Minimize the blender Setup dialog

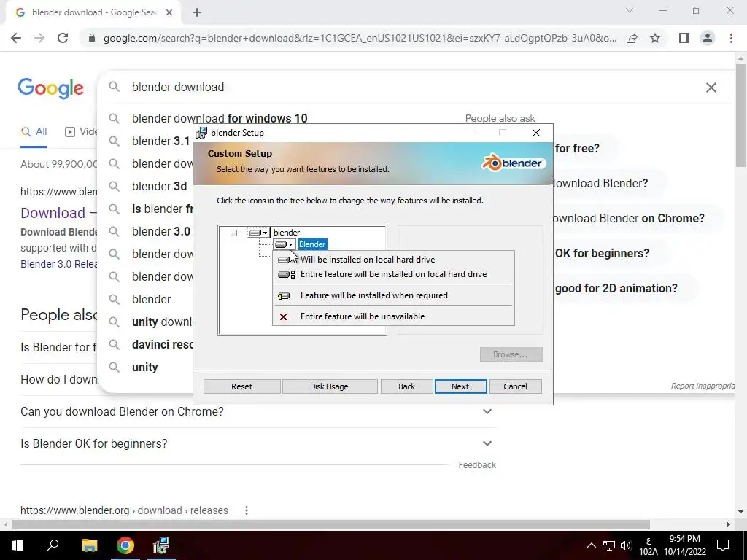(x=470, y=133)
